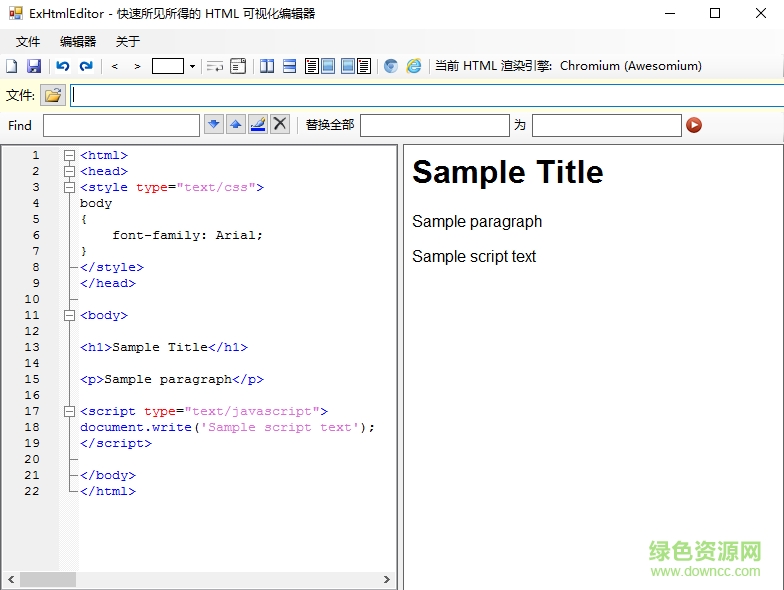This screenshot has height=590, width=784.
Task: Click the New document icon
Action: [x=12, y=66]
